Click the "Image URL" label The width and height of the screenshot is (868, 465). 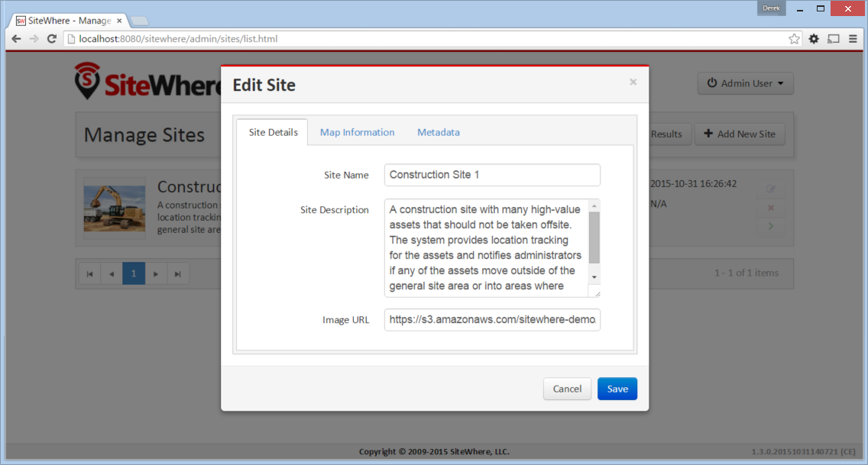click(x=345, y=320)
